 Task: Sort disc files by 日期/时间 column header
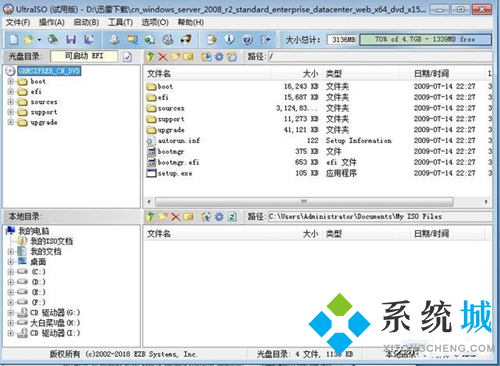pyautogui.click(x=447, y=74)
